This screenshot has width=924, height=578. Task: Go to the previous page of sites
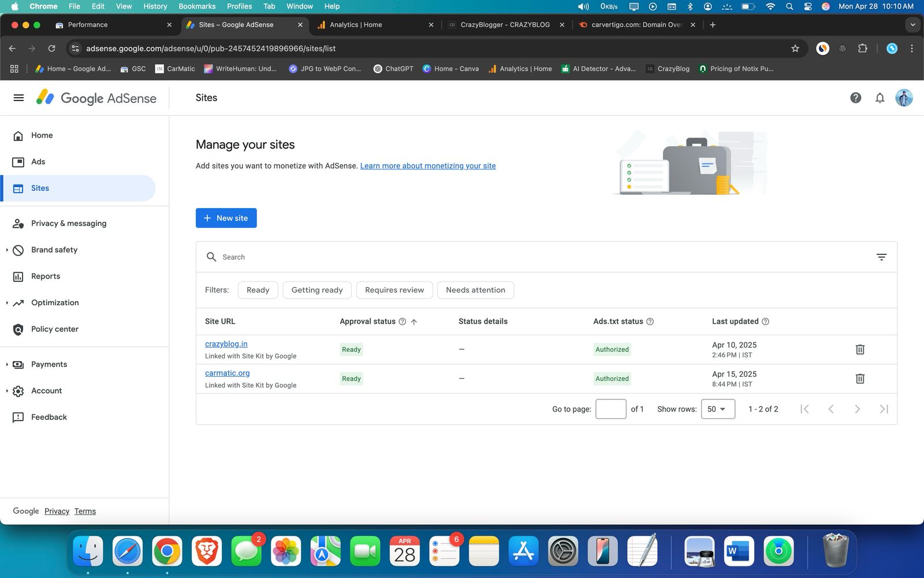[x=830, y=409]
